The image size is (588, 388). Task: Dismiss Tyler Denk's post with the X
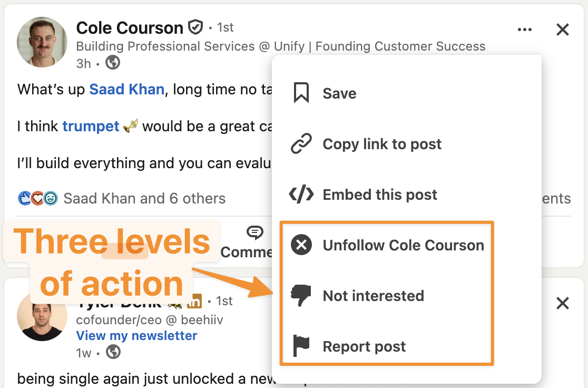pyautogui.click(x=563, y=303)
